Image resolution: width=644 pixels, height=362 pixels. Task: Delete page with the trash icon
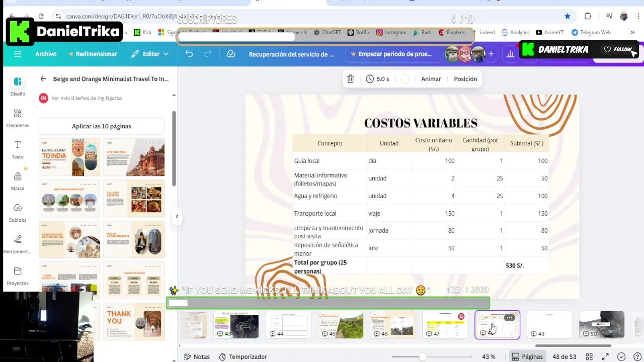pyautogui.click(x=351, y=79)
